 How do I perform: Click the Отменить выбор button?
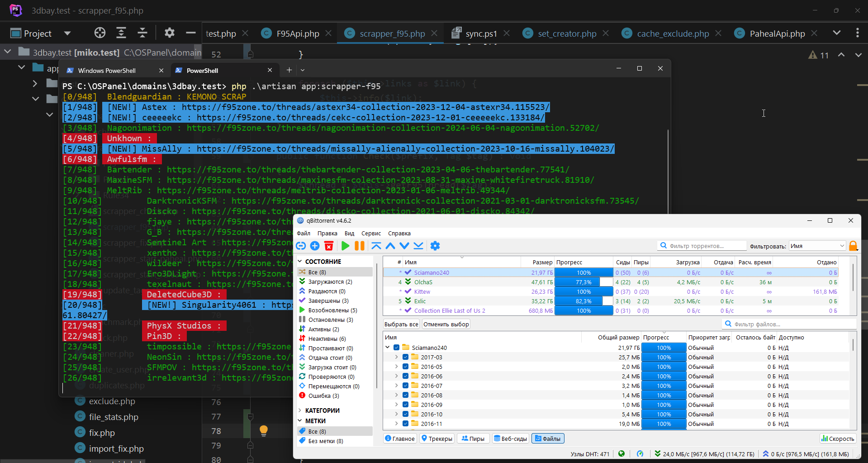pyautogui.click(x=446, y=324)
